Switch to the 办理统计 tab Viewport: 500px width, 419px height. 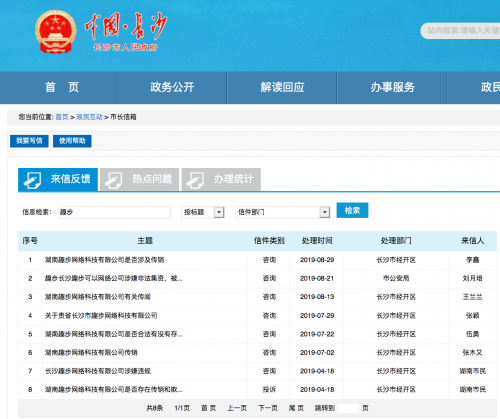(x=221, y=179)
